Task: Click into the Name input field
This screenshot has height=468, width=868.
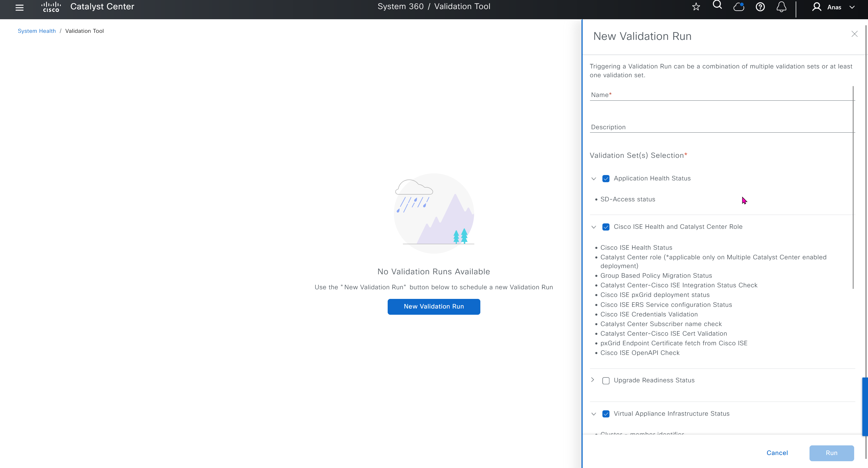Action: pos(721,95)
